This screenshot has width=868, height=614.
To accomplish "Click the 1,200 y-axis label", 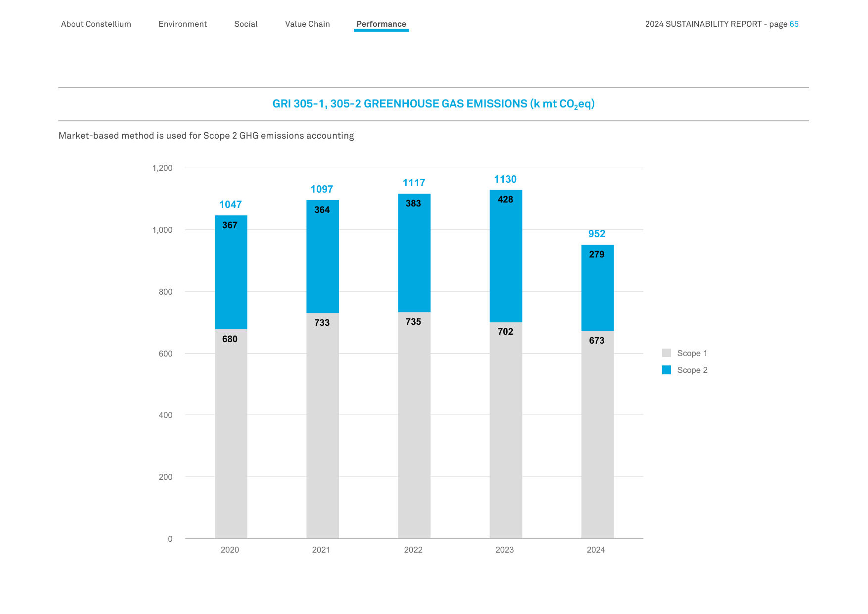I will (x=162, y=168).
